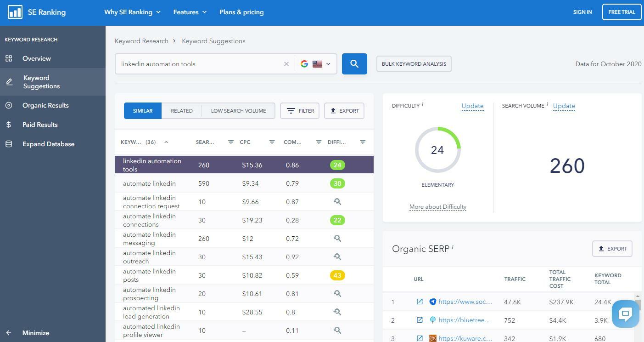Screen dimensions: 644x342
Task: Open external link icon for SERP result 3
Action: tap(420, 338)
